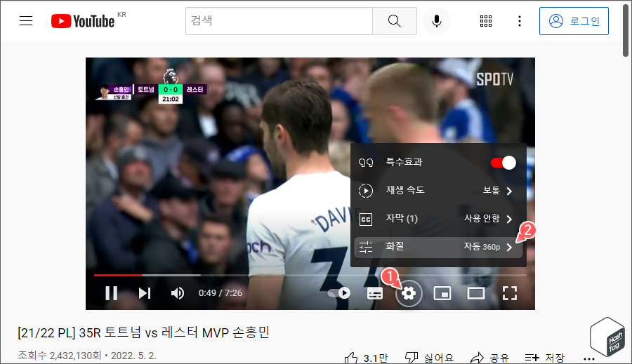Image resolution: width=632 pixels, height=364 pixels.
Task: Open the hamburger guide menu
Action: pyautogui.click(x=26, y=20)
